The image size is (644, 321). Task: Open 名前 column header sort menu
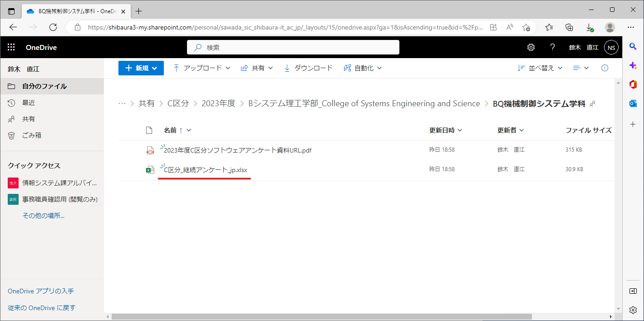click(177, 130)
